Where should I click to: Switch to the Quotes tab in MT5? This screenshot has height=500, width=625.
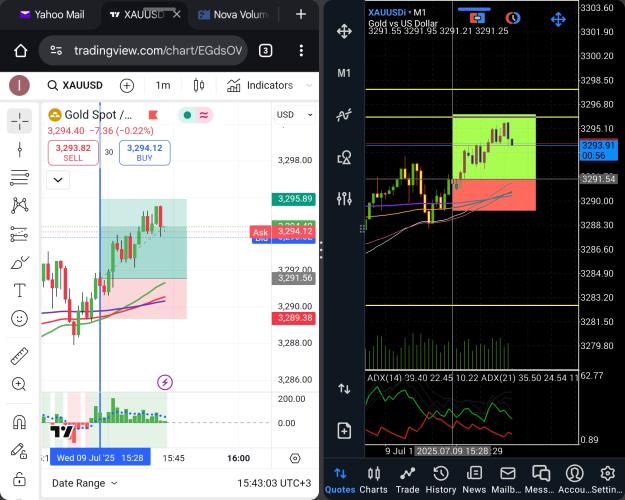click(340, 480)
